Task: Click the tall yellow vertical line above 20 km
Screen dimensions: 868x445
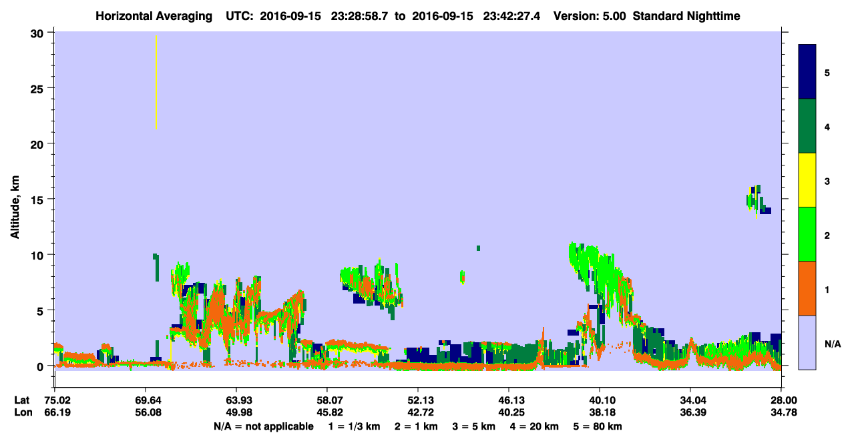Action: 156,82
